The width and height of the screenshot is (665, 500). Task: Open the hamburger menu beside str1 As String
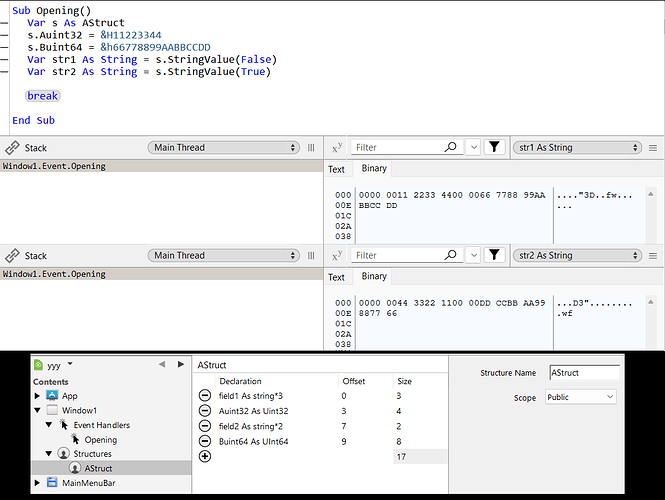(x=653, y=148)
